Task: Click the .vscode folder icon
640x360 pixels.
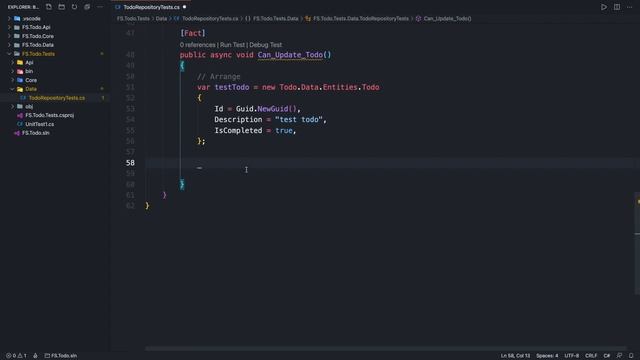Action: pos(17,18)
